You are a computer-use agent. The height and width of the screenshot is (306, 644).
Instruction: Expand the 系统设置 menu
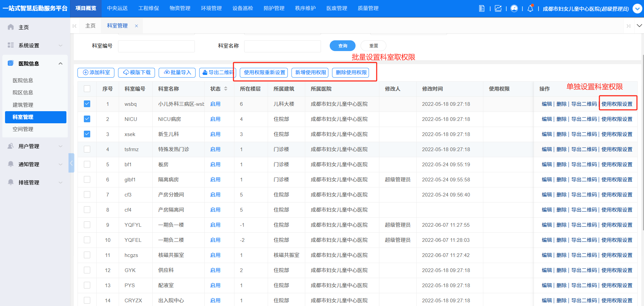point(60,45)
